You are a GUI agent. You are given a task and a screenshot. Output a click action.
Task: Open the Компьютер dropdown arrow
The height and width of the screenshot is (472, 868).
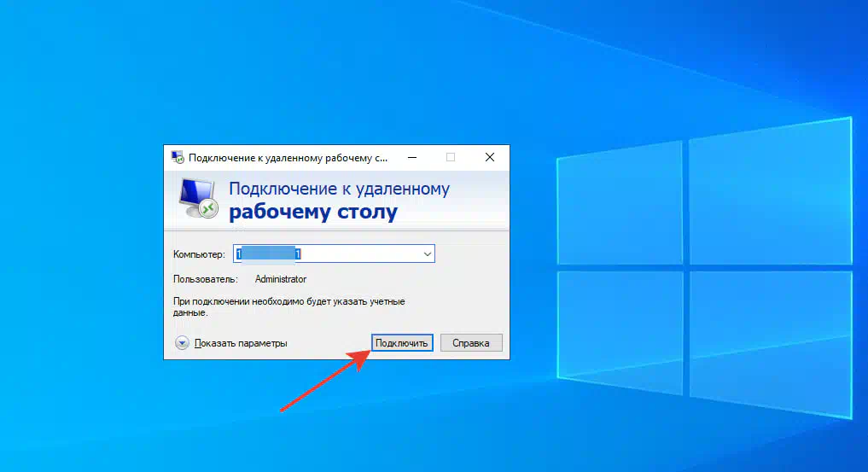[x=428, y=254]
